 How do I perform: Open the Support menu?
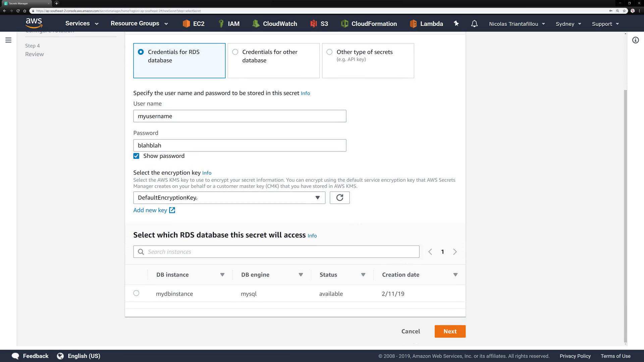[x=605, y=24]
